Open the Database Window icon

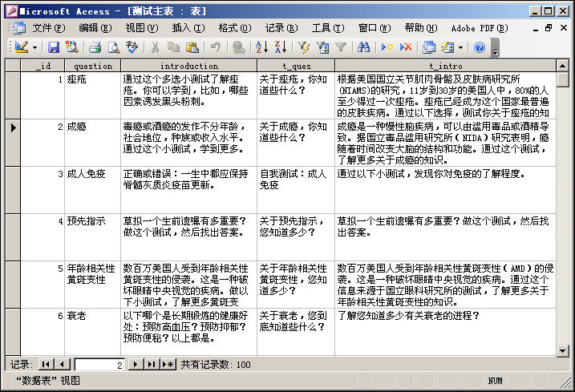click(x=429, y=47)
